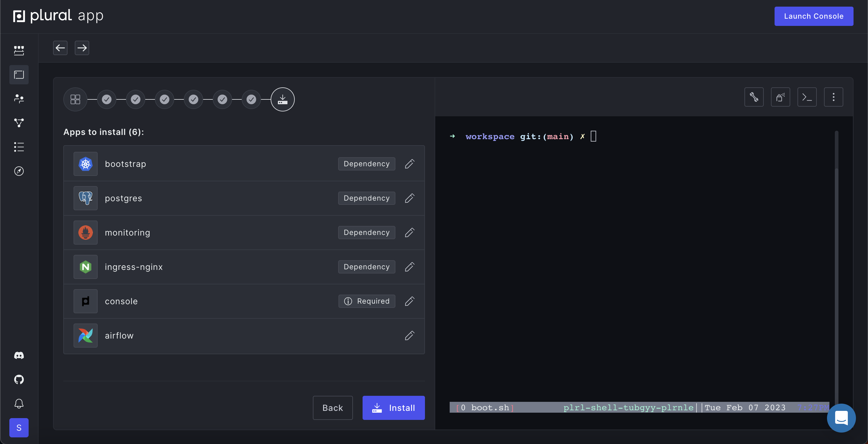This screenshot has width=868, height=444.
Task: Click the user avatar S
Action: [19, 428]
